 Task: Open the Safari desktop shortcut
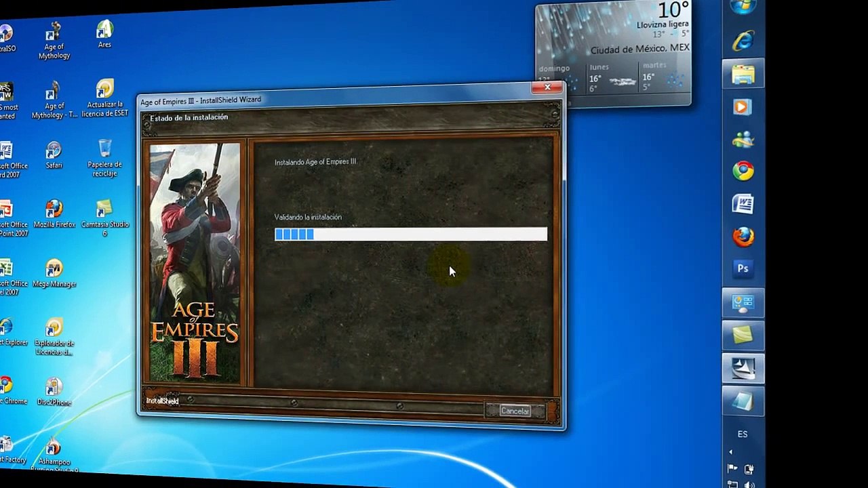point(54,155)
